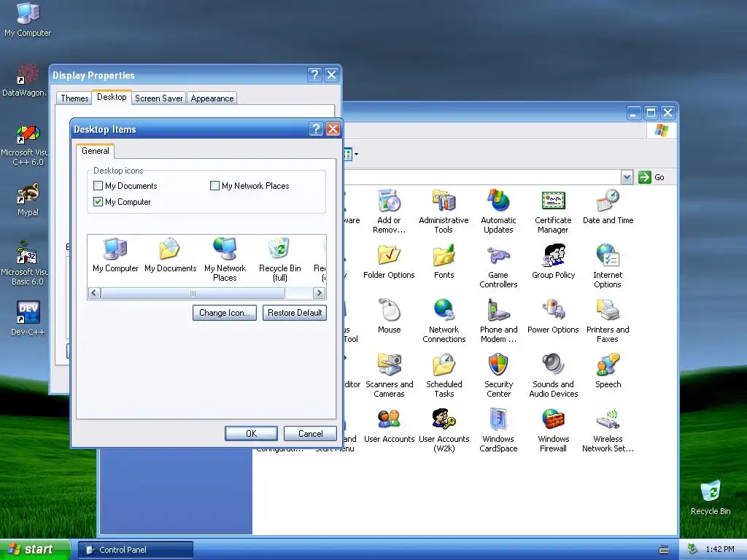Screen dimensions: 747x560
Task: Click Restore Default button
Action: 295,313
